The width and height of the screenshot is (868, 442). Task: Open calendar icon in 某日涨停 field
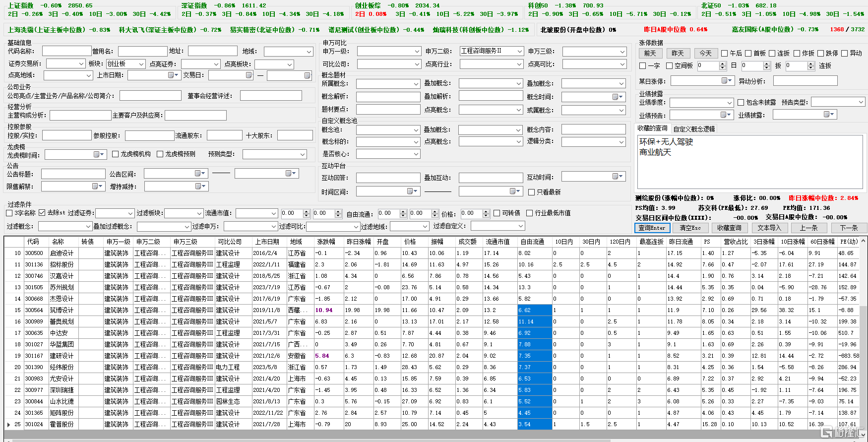[727, 80]
